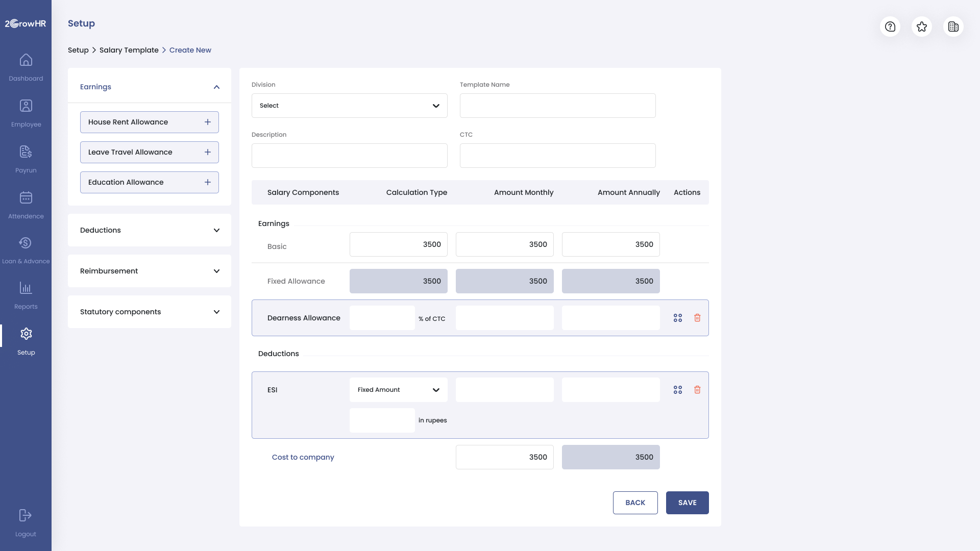Open the Dashboard from the sidebar

pos(26,67)
